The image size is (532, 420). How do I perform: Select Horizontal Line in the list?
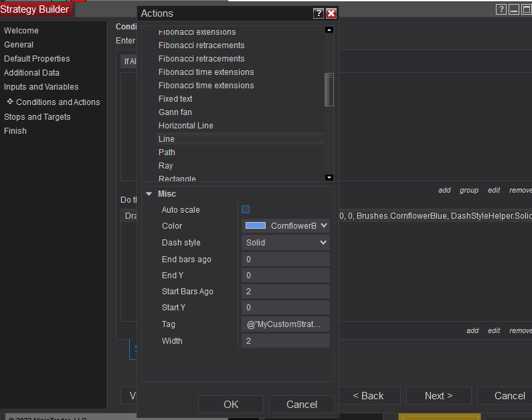[x=186, y=126]
